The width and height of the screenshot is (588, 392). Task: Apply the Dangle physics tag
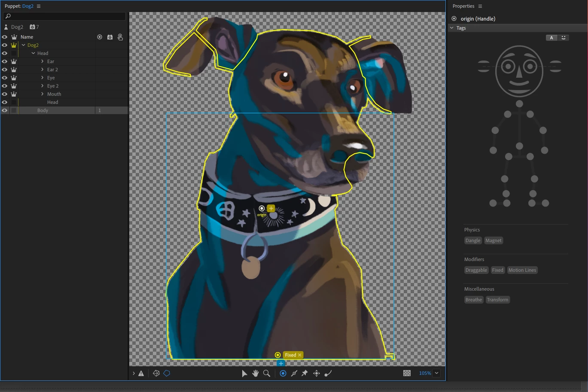click(473, 240)
